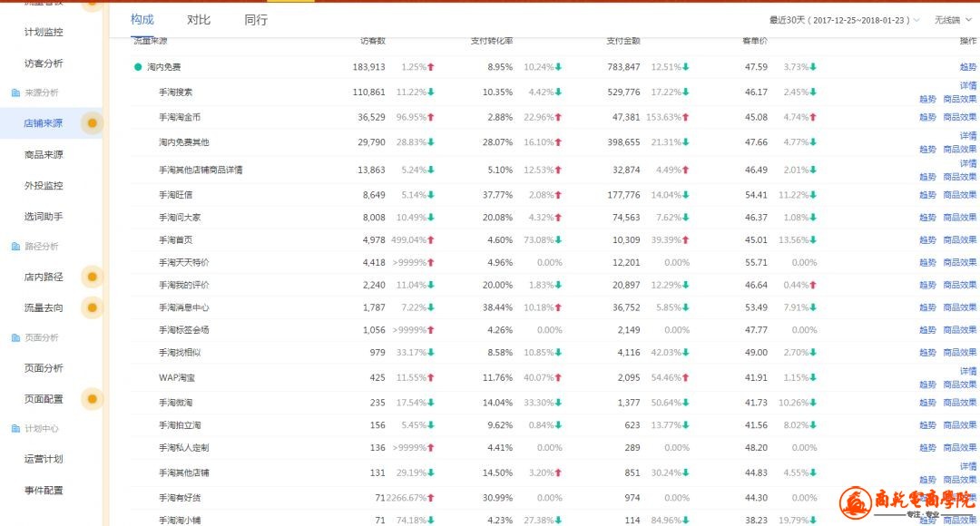This screenshot has width=980, height=526.
Task: Open 详情 for the WAP淘宝 row
Action: tap(967, 371)
